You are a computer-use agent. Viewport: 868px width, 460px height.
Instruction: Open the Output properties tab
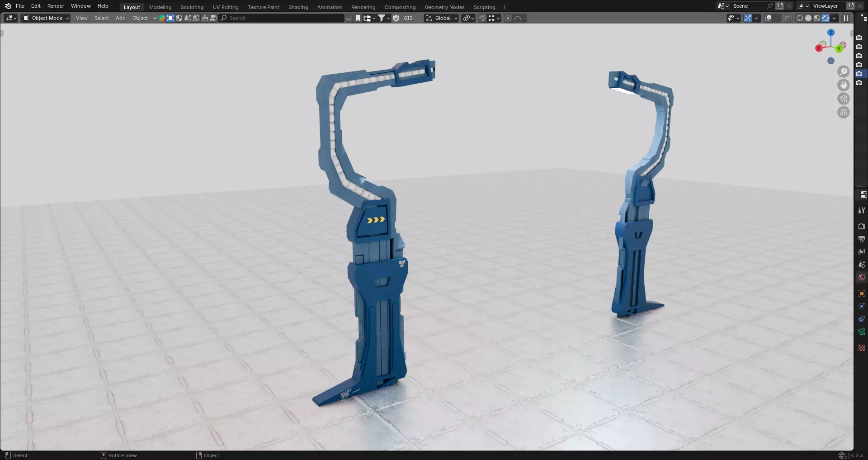coord(862,239)
